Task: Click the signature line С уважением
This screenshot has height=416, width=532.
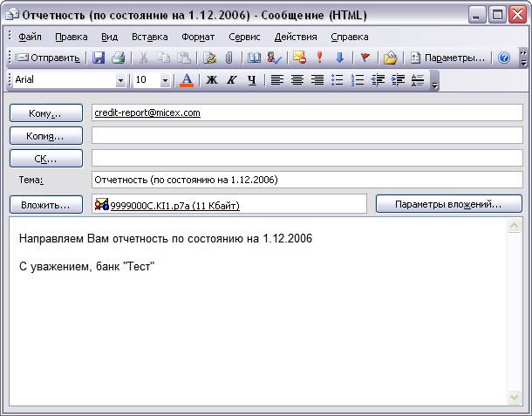Action: tap(87, 267)
